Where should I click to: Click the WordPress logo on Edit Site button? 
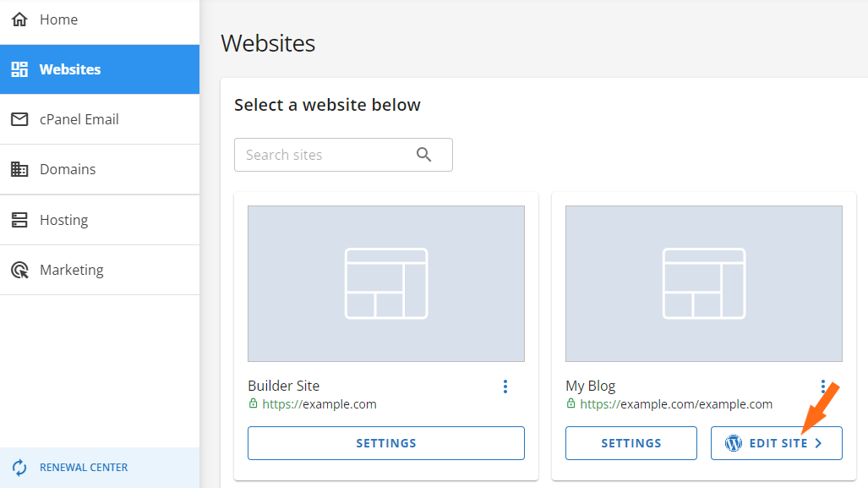click(x=732, y=442)
